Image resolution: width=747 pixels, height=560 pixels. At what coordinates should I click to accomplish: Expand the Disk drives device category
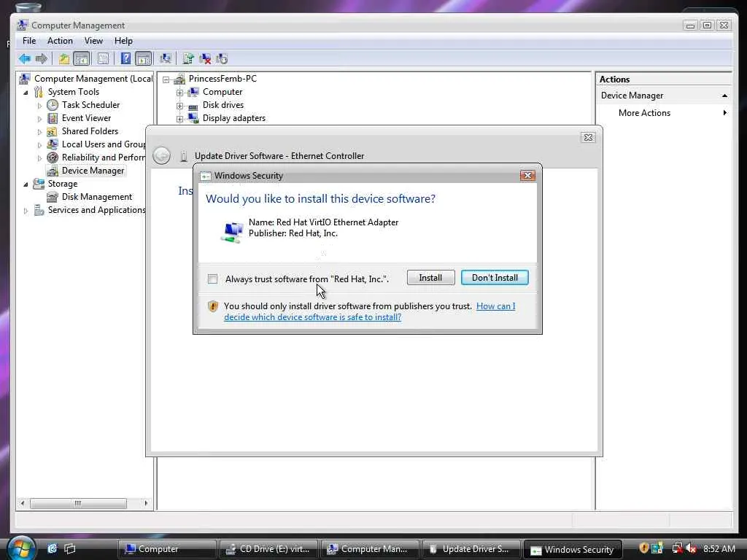(x=179, y=106)
